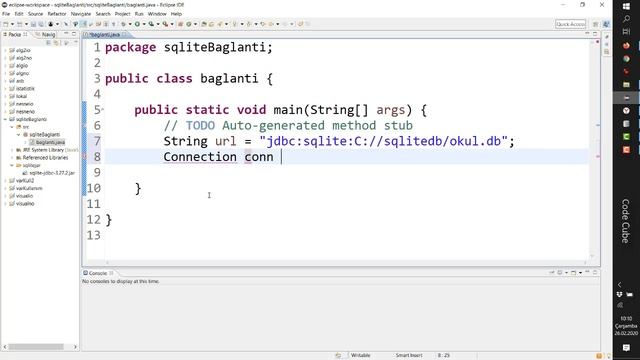The height and width of the screenshot is (360, 640).
Task: Open the Run button dropdown arrow
Action: 144,24
